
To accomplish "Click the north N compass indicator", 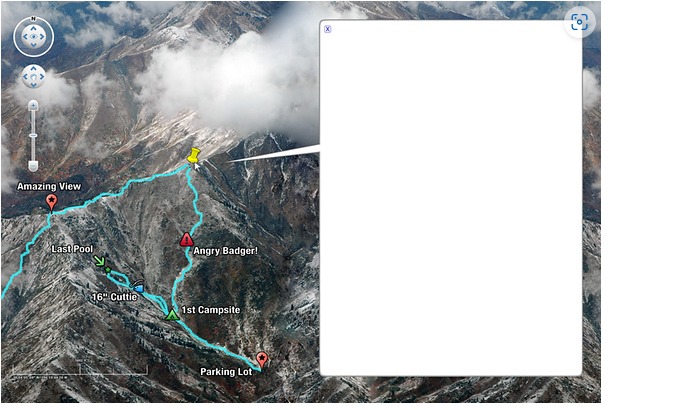I will (x=33, y=19).
